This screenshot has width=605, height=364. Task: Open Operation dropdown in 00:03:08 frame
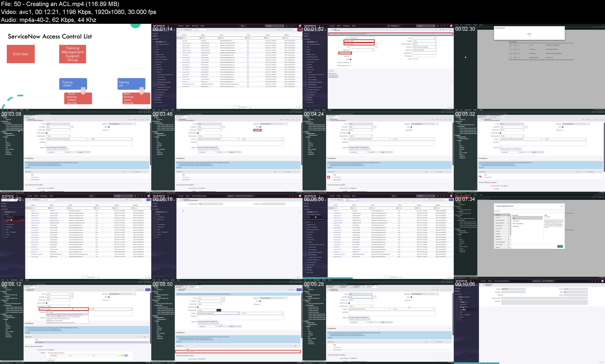[58, 127]
